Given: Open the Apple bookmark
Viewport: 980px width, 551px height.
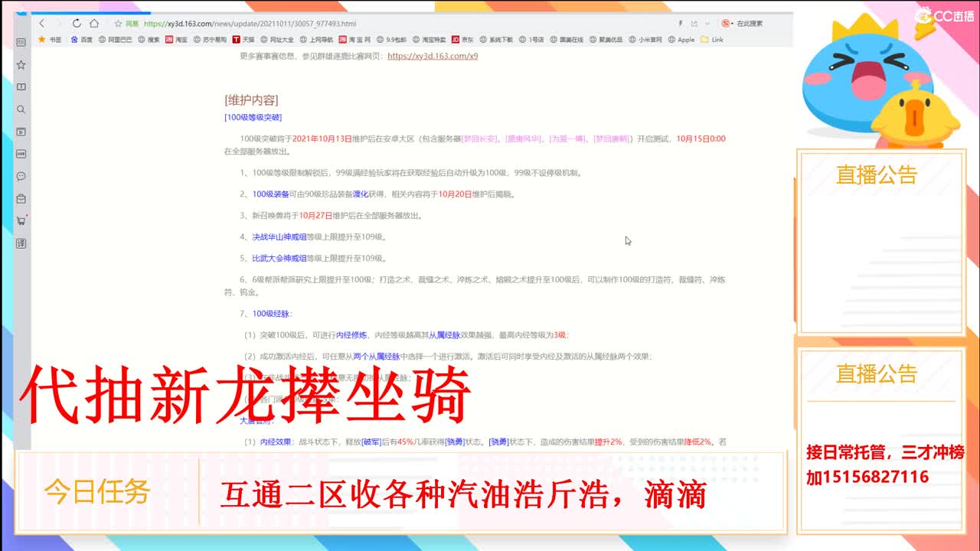Looking at the screenshot, I should tap(682, 40).
